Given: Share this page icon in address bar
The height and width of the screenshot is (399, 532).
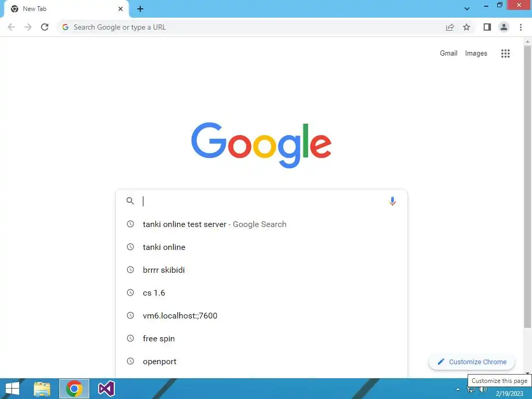Looking at the screenshot, I should (450, 27).
